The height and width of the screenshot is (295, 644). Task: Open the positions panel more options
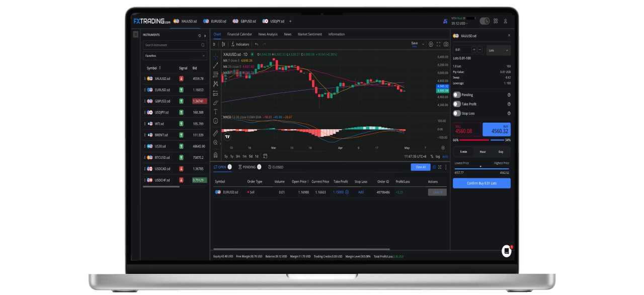(445, 167)
